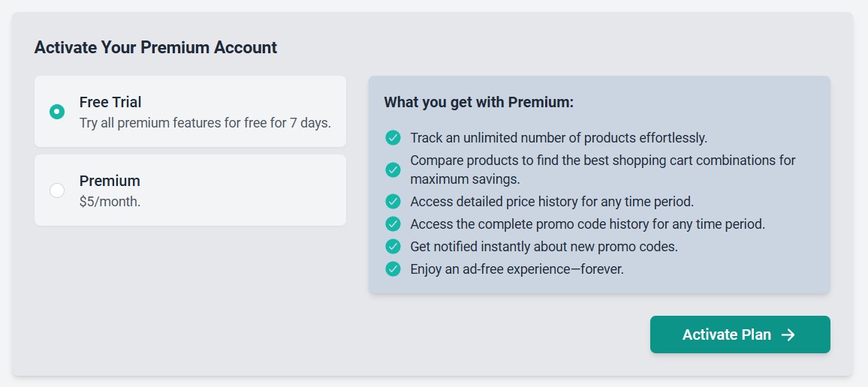
Task: Click the Free Trial 7 days description
Action: [x=205, y=123]
